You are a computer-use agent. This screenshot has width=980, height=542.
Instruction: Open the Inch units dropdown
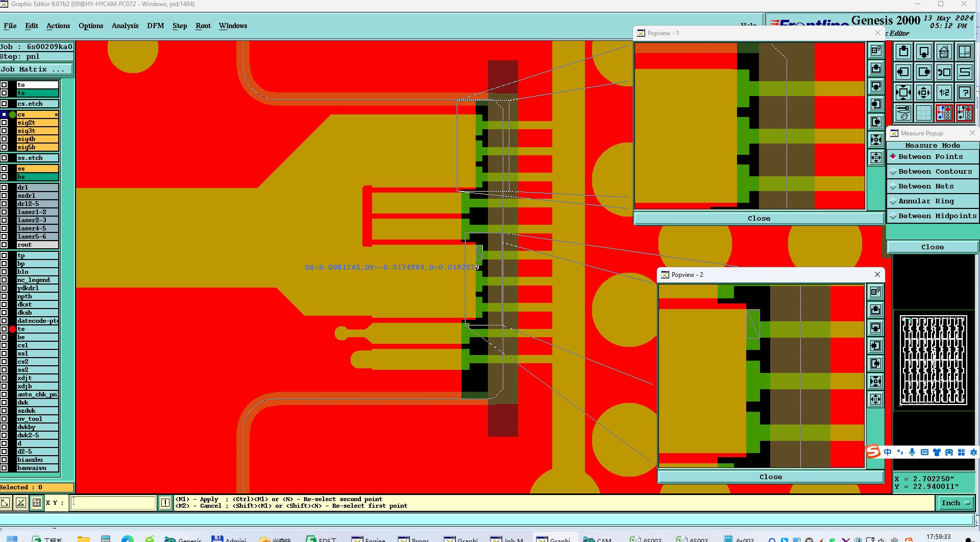[955, 503]
